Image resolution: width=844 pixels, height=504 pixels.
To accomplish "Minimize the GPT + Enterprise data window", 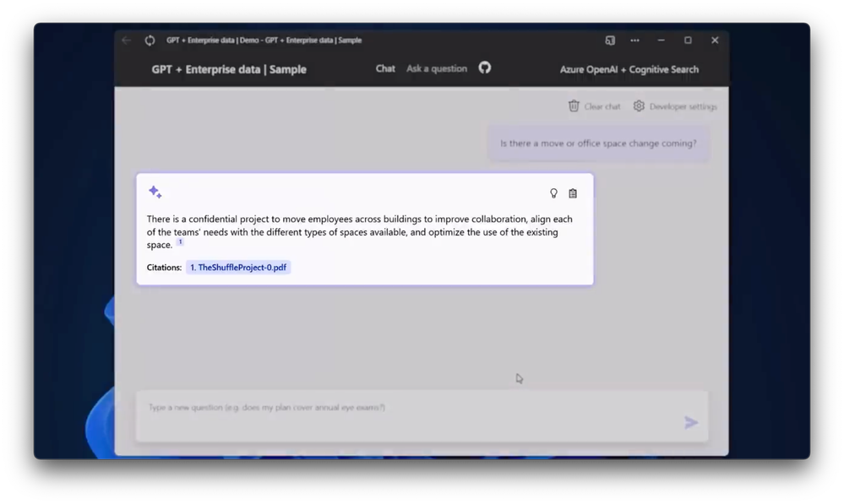I will click(x=661, y=41).
